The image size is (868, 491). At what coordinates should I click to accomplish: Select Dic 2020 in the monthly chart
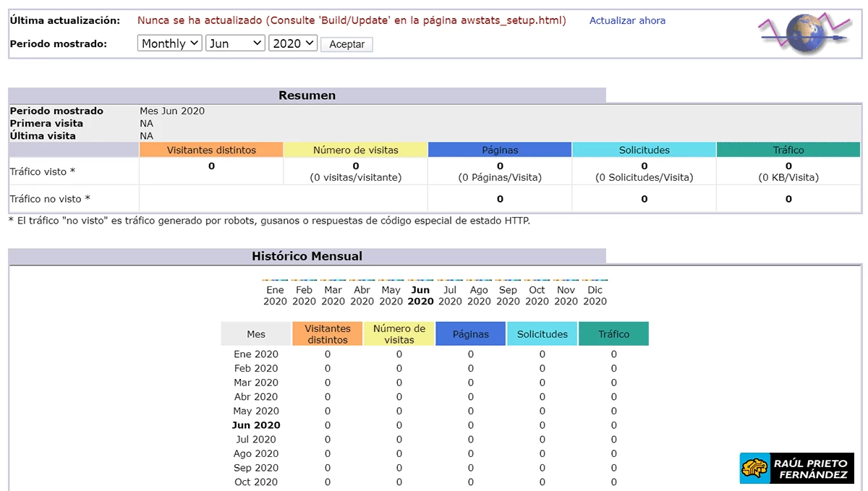(x=595, y=295)
